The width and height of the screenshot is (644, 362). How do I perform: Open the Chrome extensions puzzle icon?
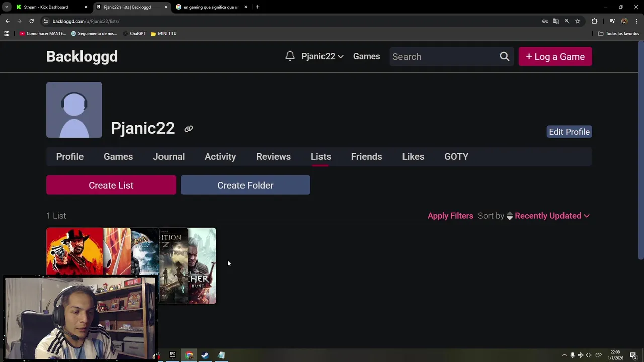pos(595,21)
